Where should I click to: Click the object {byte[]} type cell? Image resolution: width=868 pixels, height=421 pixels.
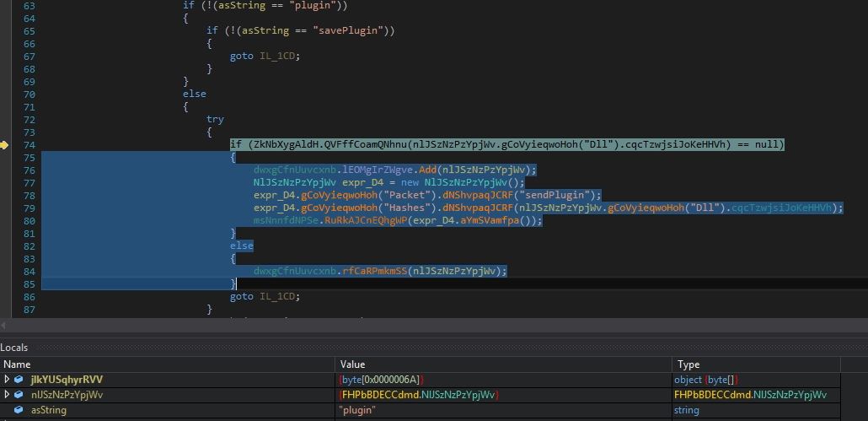coord(706,380)
